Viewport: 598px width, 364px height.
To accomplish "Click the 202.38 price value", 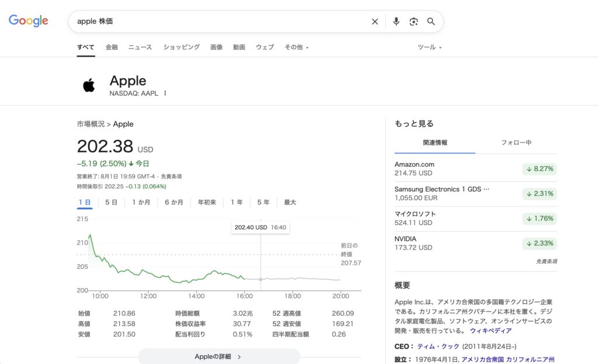I will pos(105,146).
